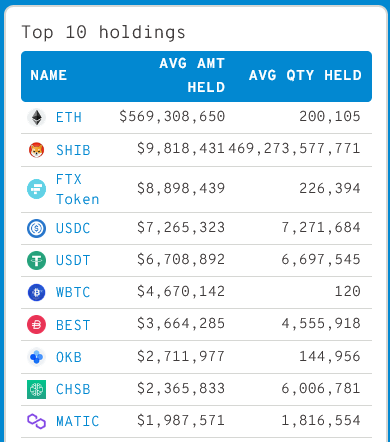Click the USDC coin icon
Viewport: 390px width, 442px height.
point(36,228)
